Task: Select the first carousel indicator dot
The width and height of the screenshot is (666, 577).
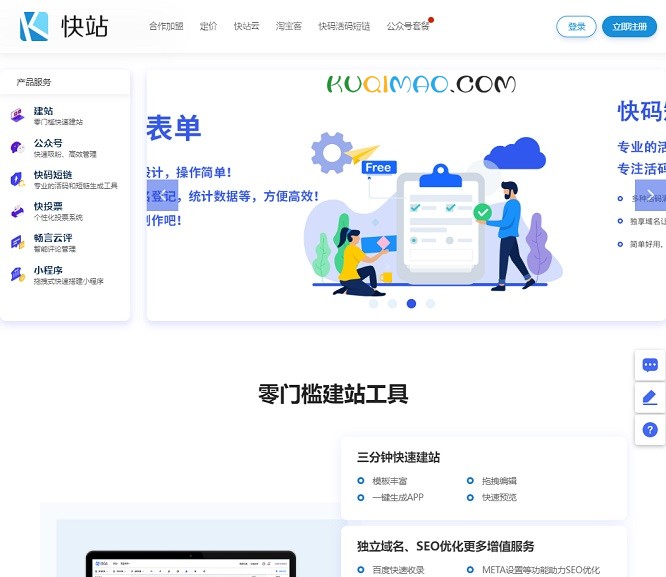Action: 373,303
